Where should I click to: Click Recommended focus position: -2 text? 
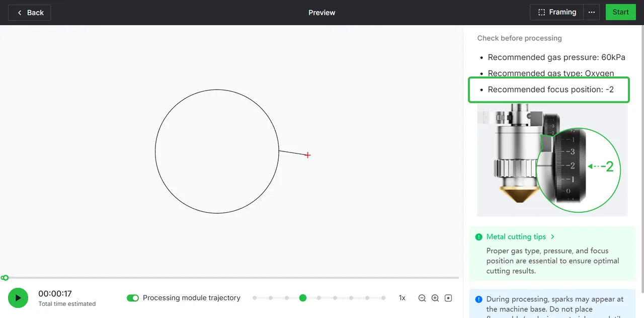tap(551, 90)
